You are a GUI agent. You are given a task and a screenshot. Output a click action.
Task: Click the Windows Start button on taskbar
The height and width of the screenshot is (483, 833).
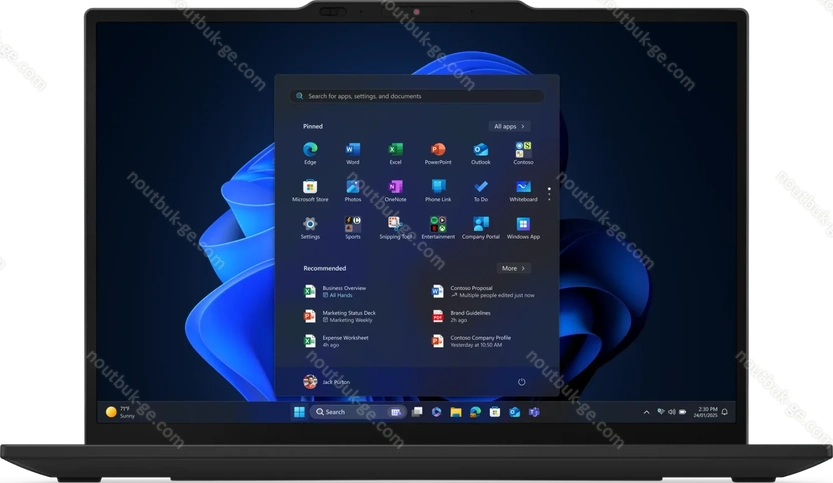tap(298, 411)
